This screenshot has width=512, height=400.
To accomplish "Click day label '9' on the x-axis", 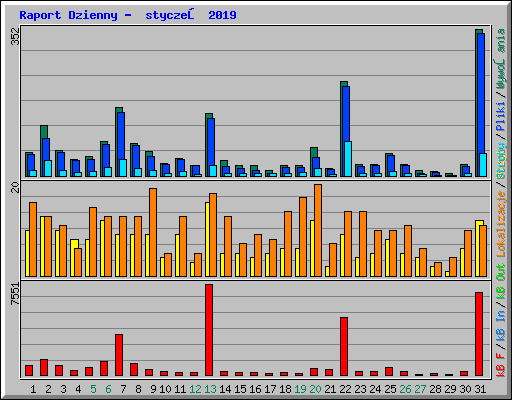I will tap(153, 389).
